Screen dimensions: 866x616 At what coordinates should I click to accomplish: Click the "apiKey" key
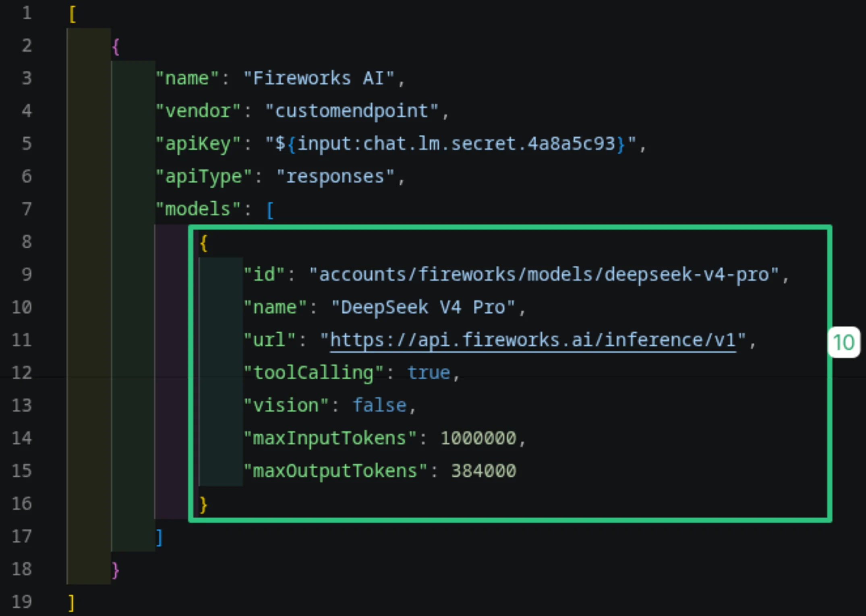(198, 144)
